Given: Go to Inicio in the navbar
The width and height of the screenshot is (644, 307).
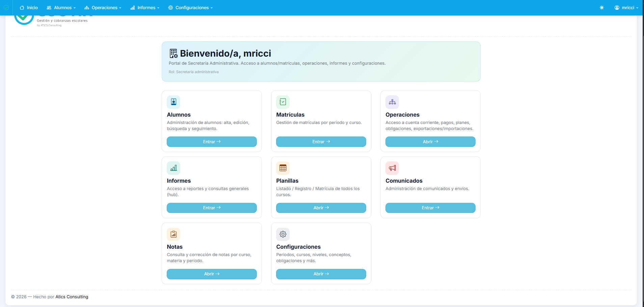Looking at the screenshot, I should [29, 7].
